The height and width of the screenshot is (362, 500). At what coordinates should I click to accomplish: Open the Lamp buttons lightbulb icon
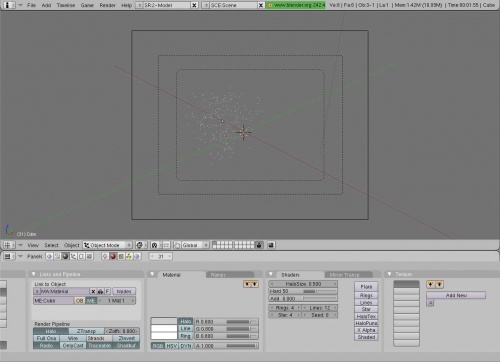[105, 256]
